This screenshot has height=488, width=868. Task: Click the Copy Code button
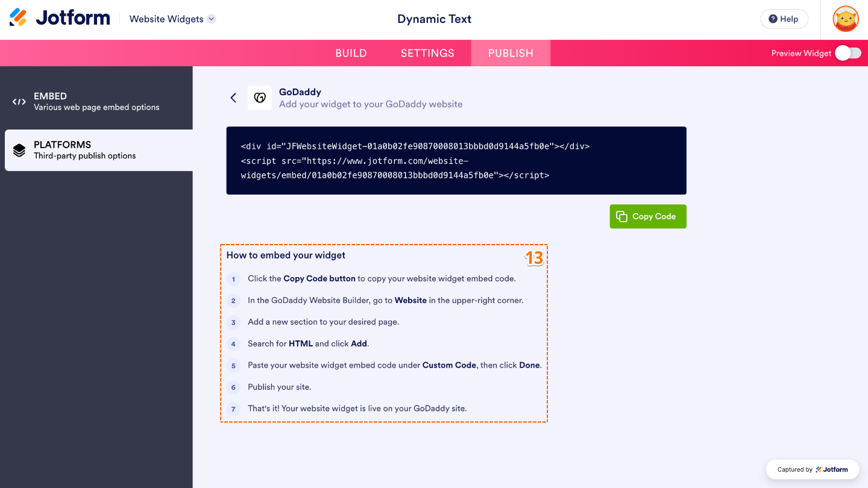pos(648,216)
